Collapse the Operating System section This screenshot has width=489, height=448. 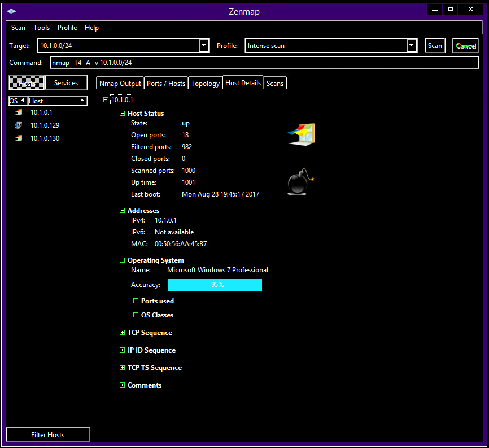click(x=122, y=260)
